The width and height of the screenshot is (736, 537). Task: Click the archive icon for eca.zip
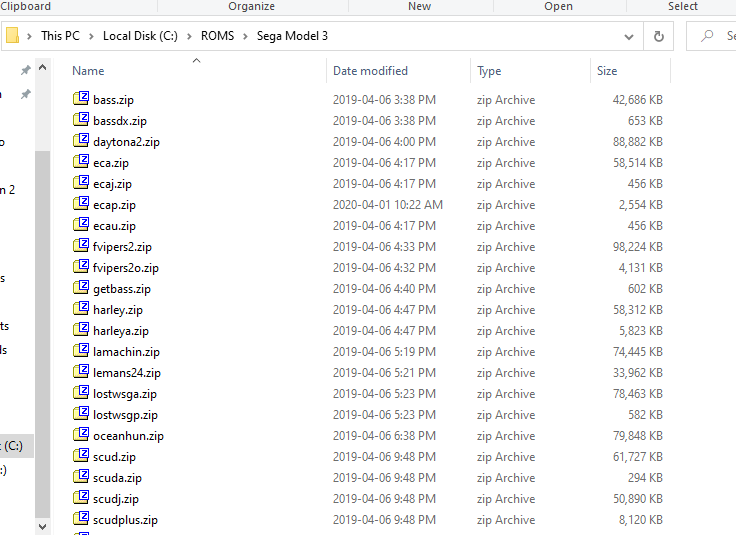(81, 162)
